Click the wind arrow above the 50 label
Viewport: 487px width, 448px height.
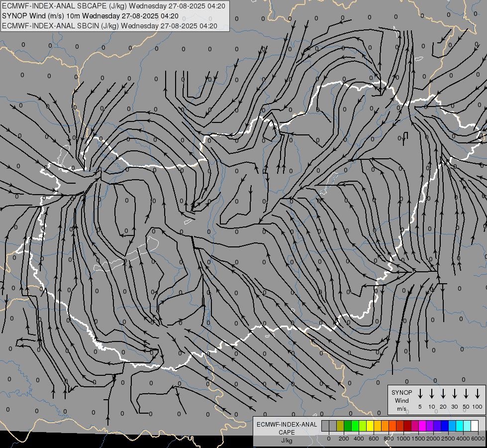click(466, 394)
